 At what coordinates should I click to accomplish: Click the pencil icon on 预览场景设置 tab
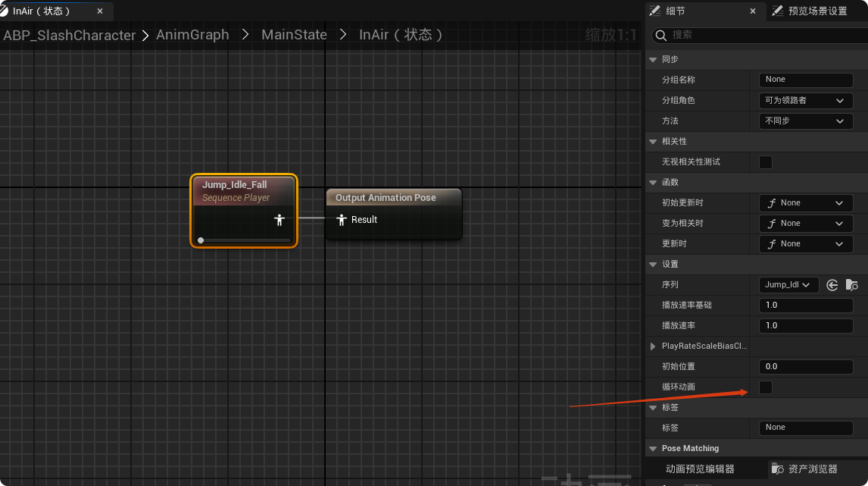coord(777,11)
